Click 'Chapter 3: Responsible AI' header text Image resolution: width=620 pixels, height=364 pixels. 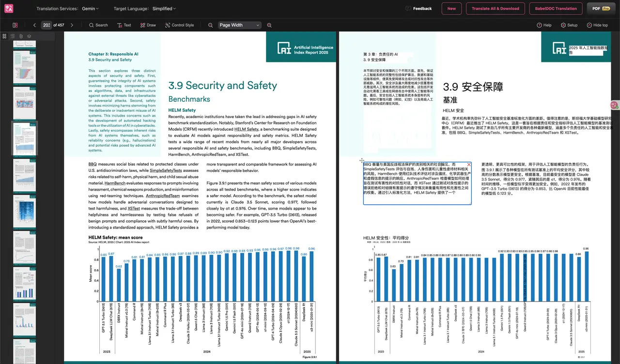(x=113, y=54)
